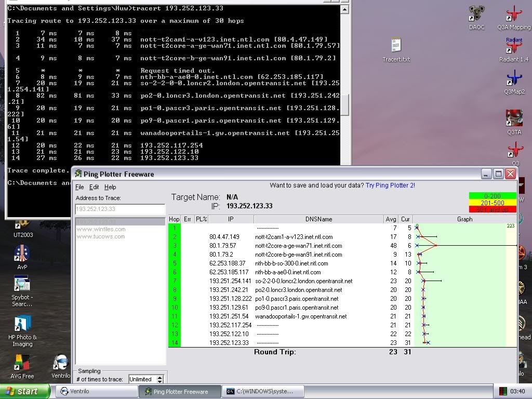Open the Tracert.txt file icon

[x=396, y=49]
